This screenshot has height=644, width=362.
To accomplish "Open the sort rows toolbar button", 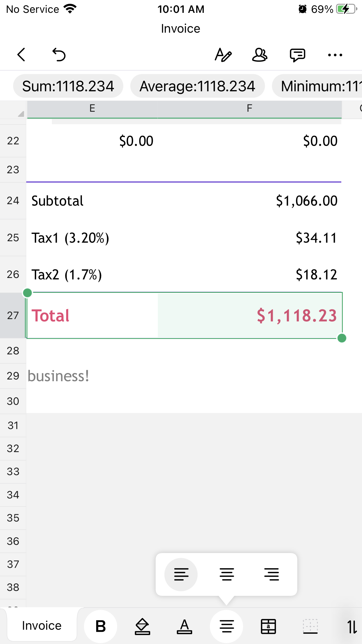I will pos(352,626).
